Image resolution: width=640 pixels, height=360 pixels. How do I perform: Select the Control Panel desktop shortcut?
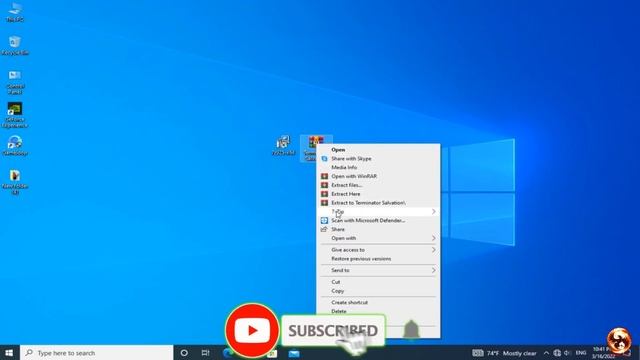click(x=15, y=82)
